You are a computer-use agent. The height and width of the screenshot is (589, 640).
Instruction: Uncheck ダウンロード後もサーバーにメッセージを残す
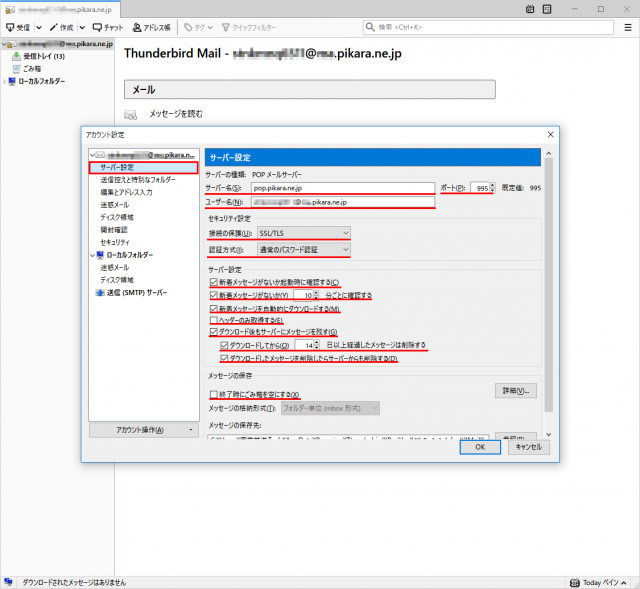tap(214, 332)
